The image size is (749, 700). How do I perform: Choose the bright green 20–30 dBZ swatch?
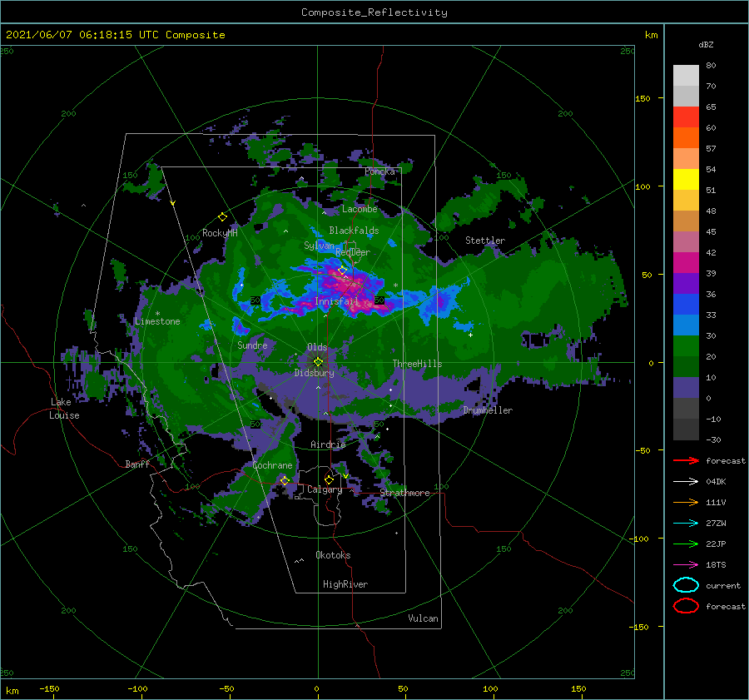686,346
